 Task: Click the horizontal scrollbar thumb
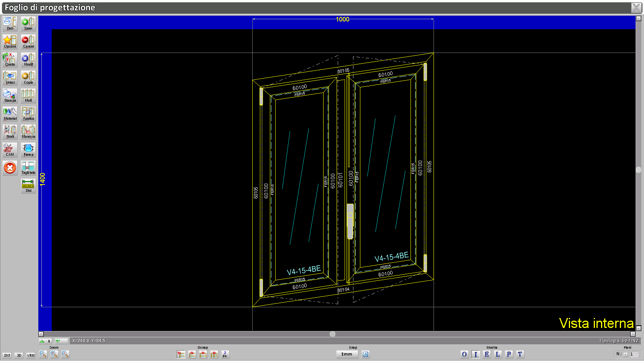pos(333,334)
